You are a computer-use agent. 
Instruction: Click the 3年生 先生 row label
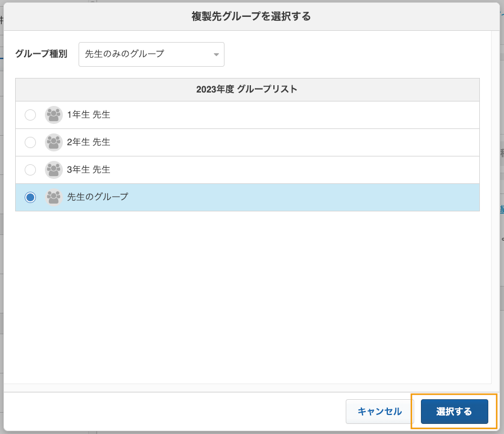(x=89, y=169)
